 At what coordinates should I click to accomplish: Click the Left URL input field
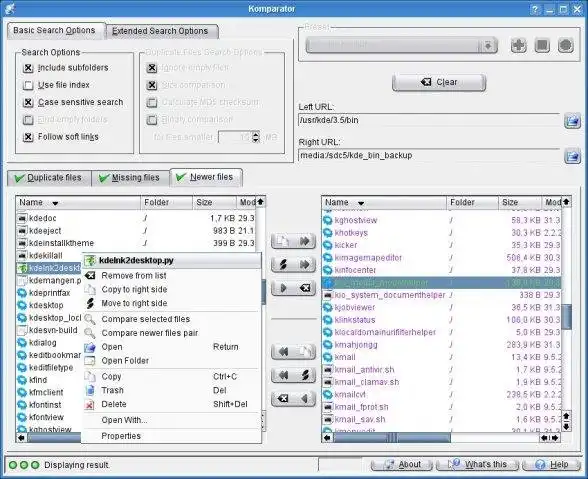click(x=429, y=120)
